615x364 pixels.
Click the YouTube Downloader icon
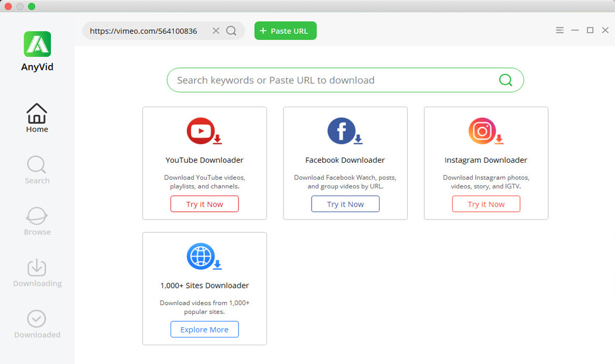pyautogui.click(x=204, y=131)
